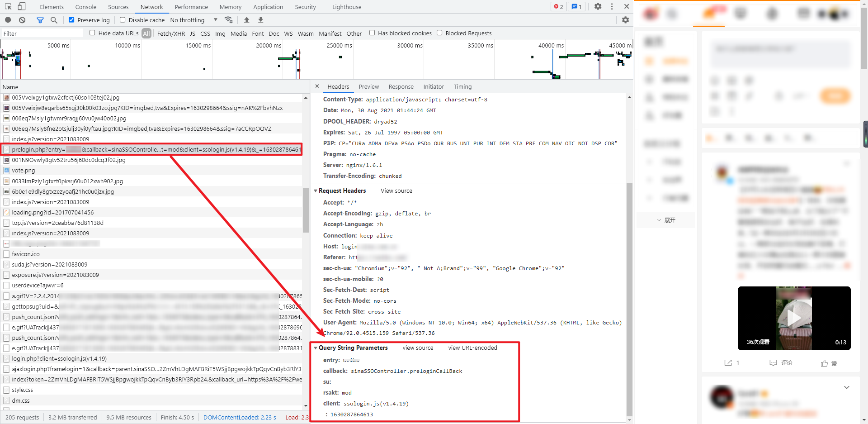Click the inspect element picker icon
The image size is (868, 424).
(x=8, y=6)
